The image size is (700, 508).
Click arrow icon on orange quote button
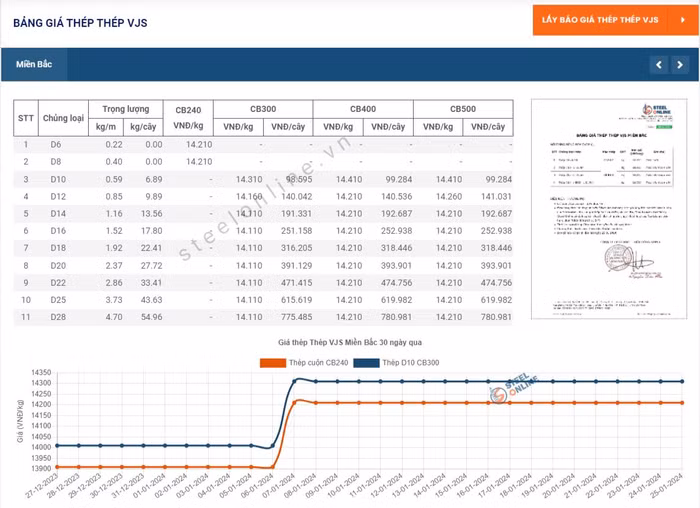click(x=674, y=20)
